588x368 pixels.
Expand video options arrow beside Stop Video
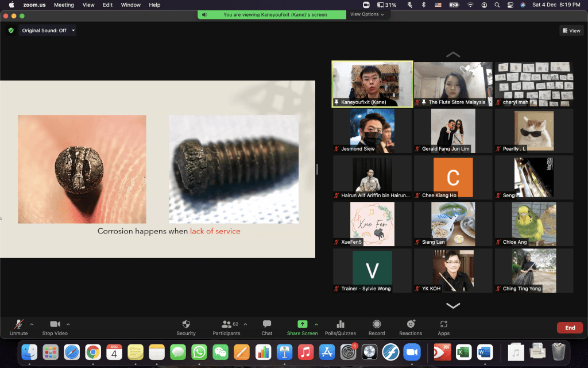(68, 324)
